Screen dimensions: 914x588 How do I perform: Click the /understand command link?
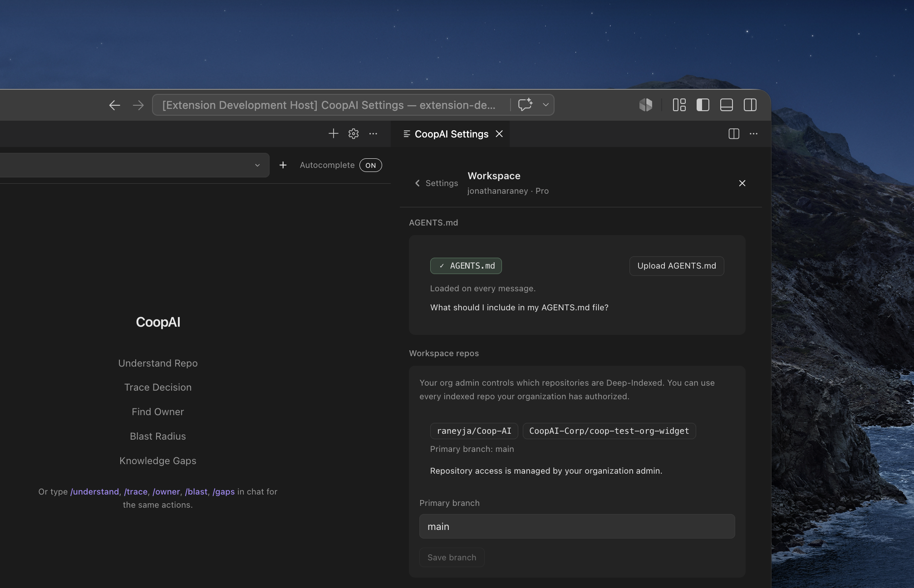tap(94, 491)
